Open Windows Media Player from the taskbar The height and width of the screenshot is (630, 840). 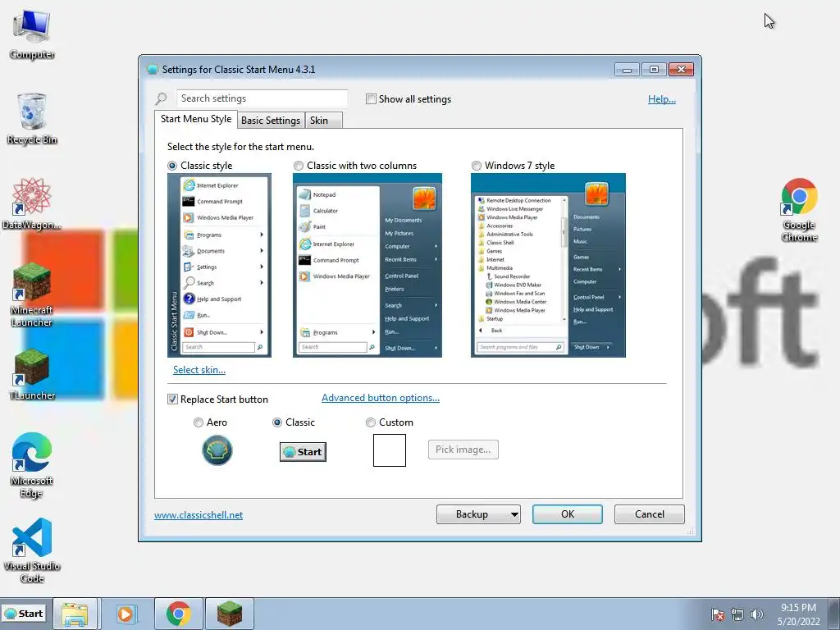(x=126, y=614)
